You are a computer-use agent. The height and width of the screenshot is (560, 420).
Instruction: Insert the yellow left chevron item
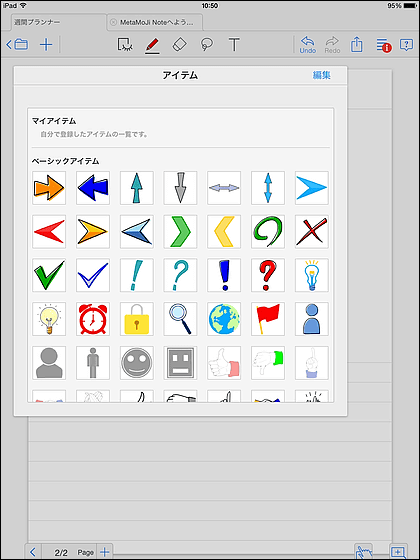pos(224,232)
